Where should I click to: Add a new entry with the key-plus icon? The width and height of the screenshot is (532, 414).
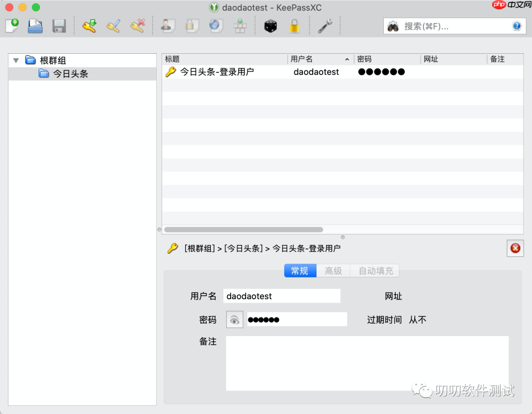[90, 26]
